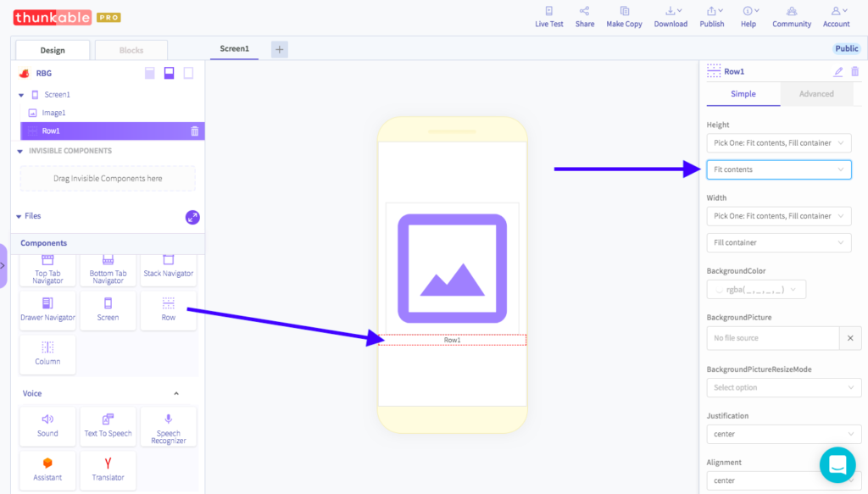Open the chat support bubble

[837, 464]
